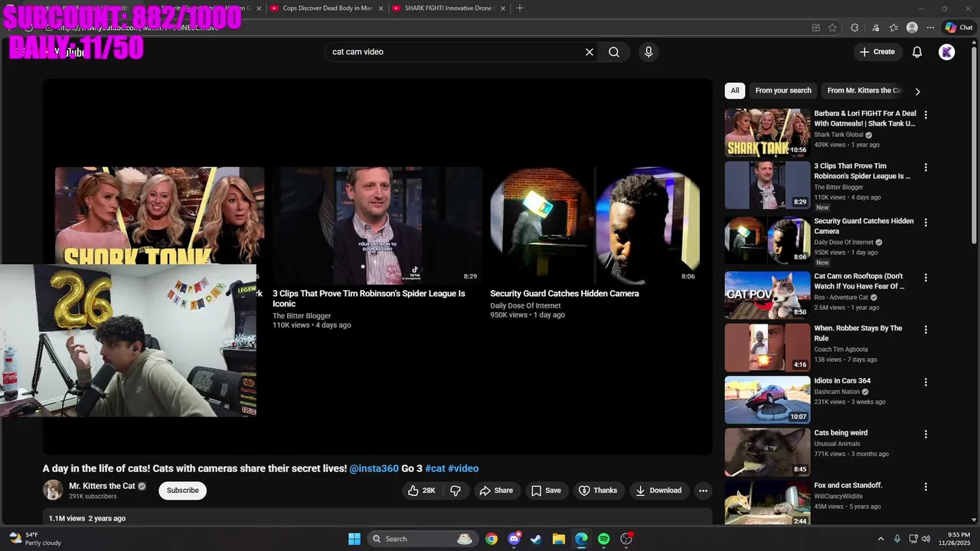
Task: Show hidden system tray icons
Action: tap(880, 539)
